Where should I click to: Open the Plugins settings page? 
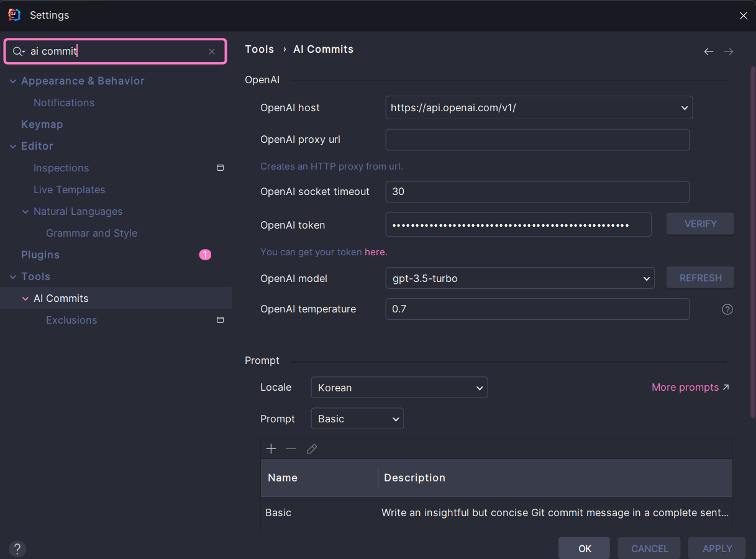click(40, 255)
